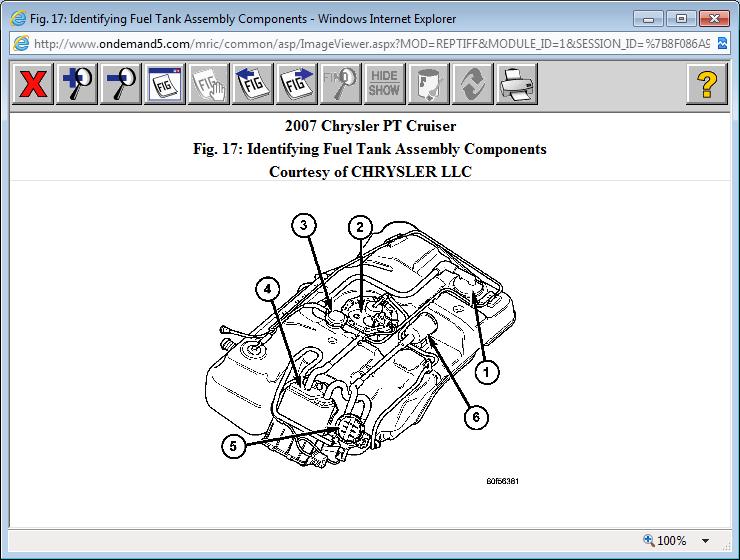
Task: Click the figure code 80f56381
Action: point(503,481)
